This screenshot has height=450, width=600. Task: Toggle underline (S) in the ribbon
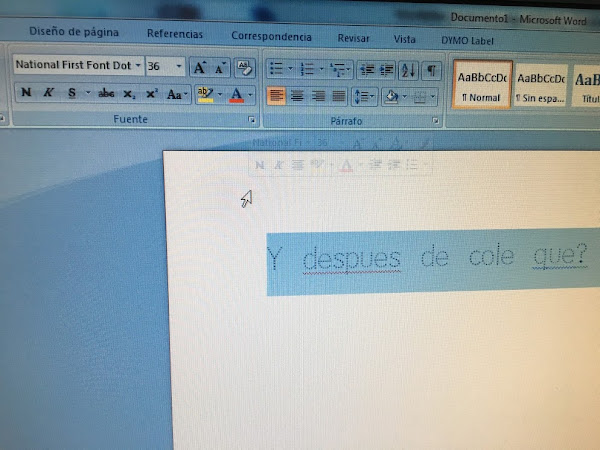[72, 93]
